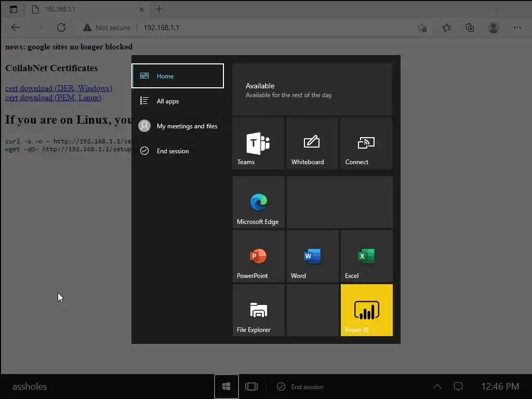Click the Windows Start button on taskbar

pyautogui.click(x=227, y=387)
